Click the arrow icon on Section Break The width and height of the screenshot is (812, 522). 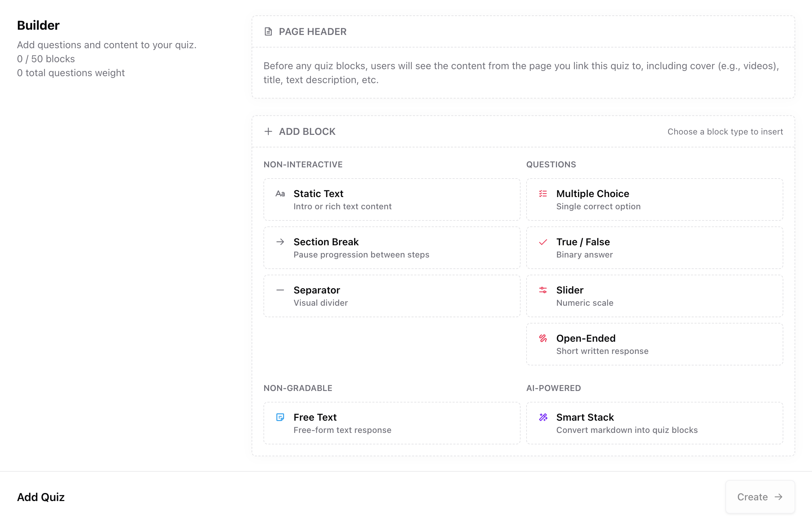tap(280, 241)
